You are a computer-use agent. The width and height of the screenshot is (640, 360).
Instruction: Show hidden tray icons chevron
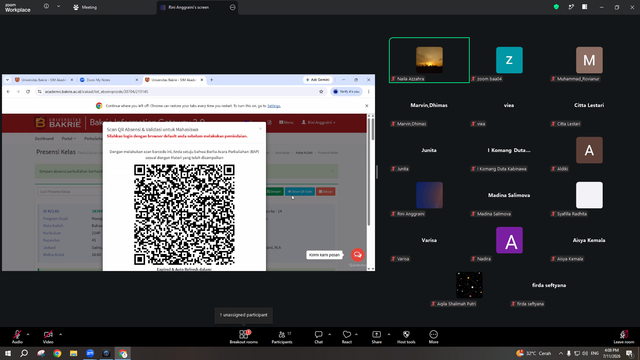coord(560,353)
